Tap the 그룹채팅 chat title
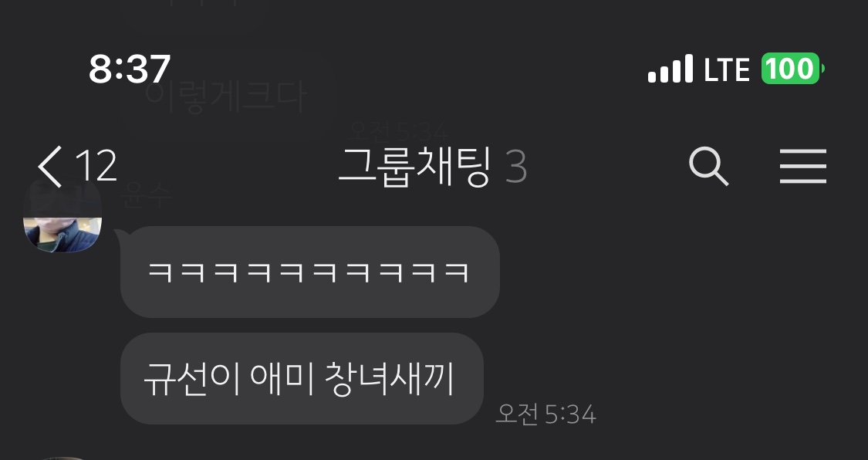This screenshot has width=868, height=460. coord(414,166)
